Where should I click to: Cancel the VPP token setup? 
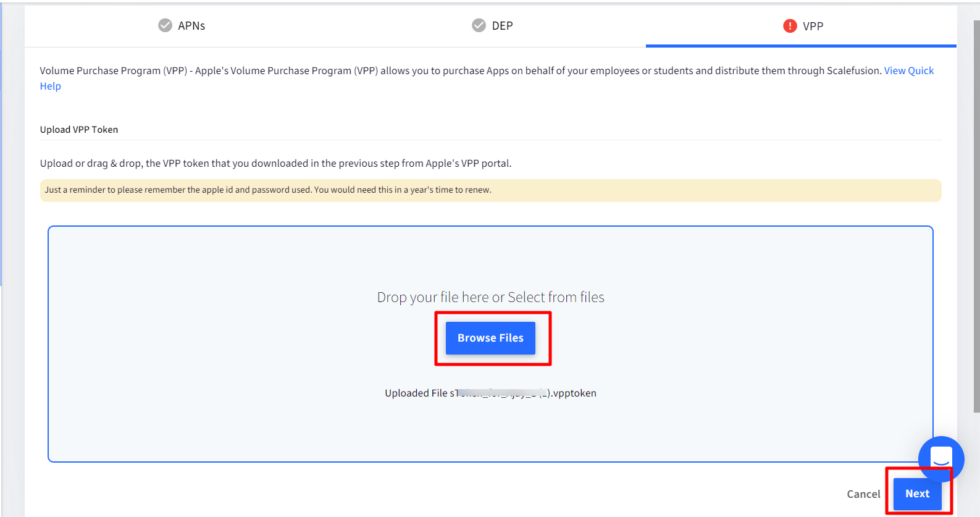(x=863, y=494)
